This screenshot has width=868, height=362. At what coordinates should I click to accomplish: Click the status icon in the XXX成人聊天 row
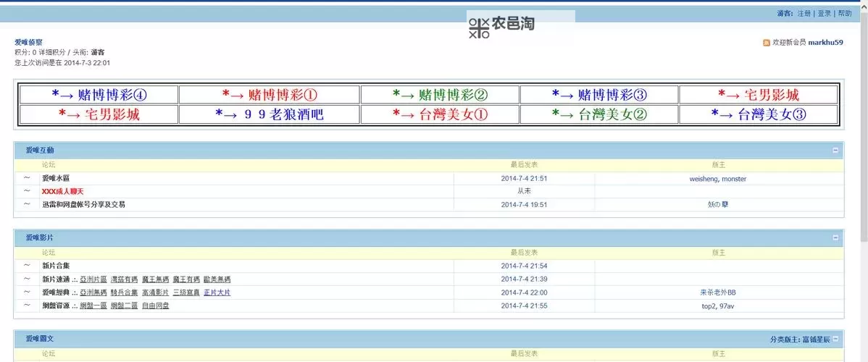pyautogui.click(x=27, y=192)
